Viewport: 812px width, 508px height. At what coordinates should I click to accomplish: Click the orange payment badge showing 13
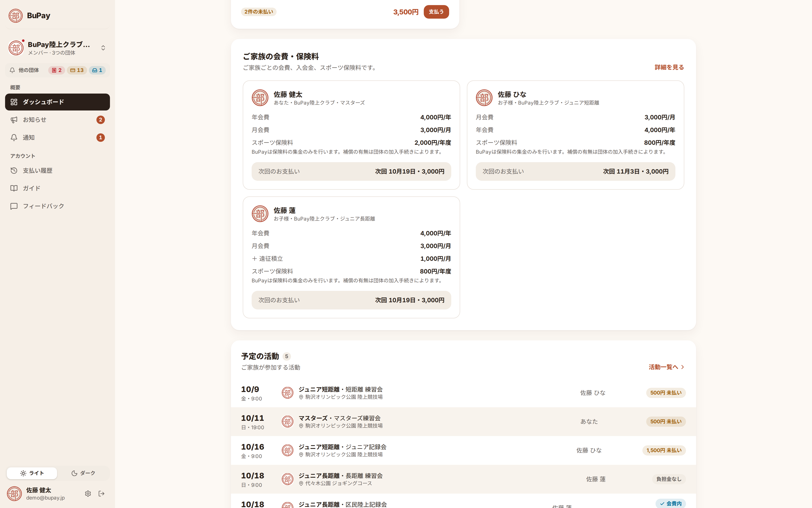[x=77, y=70]
